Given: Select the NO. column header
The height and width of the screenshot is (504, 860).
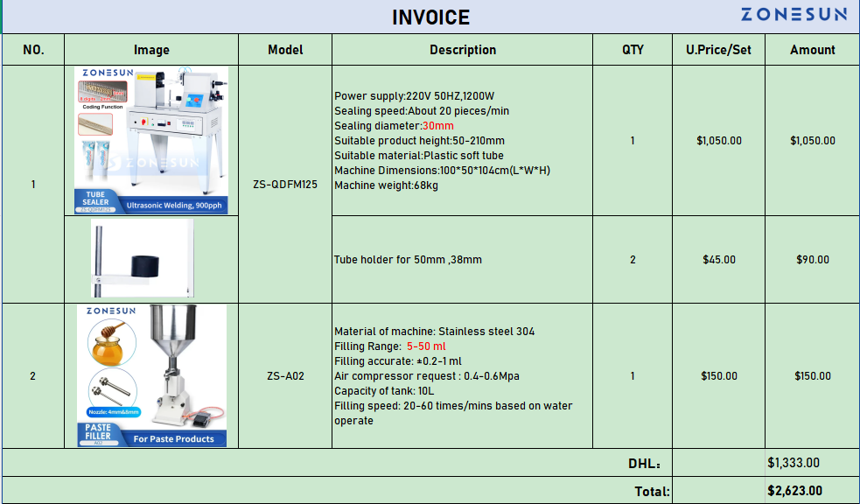Looking at the screenshot, I should click(x=33, y=50).
